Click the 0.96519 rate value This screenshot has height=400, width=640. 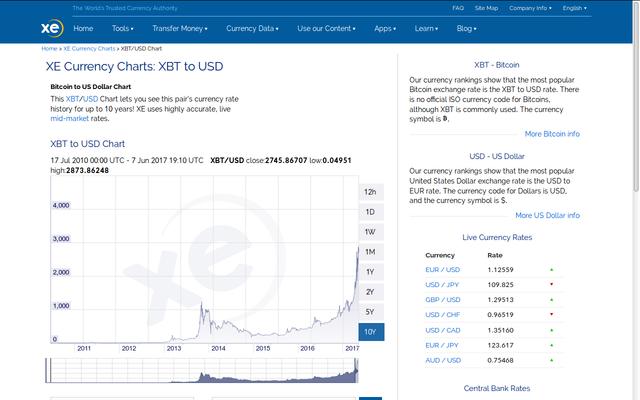(x=500, y=315)
